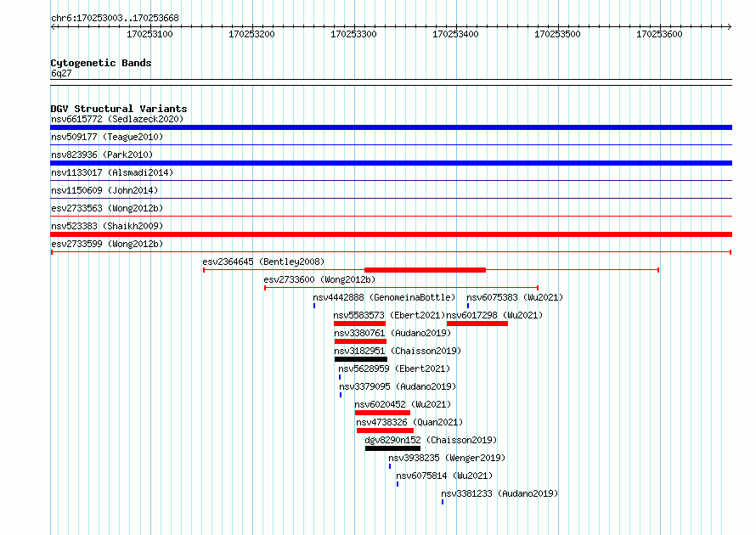Click the 170253500 ruler position label
The width and height of the screenshot is (756, 535).
[557, 34]
